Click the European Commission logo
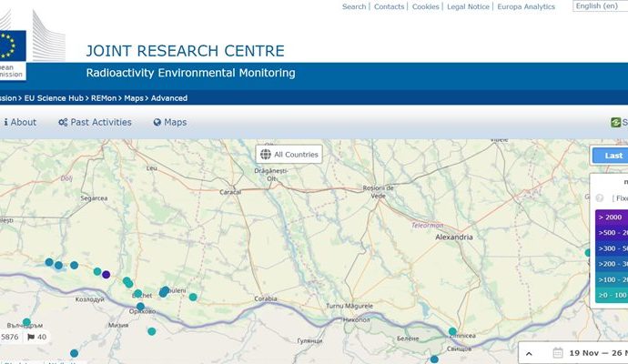628x364 pixels. 14,45
